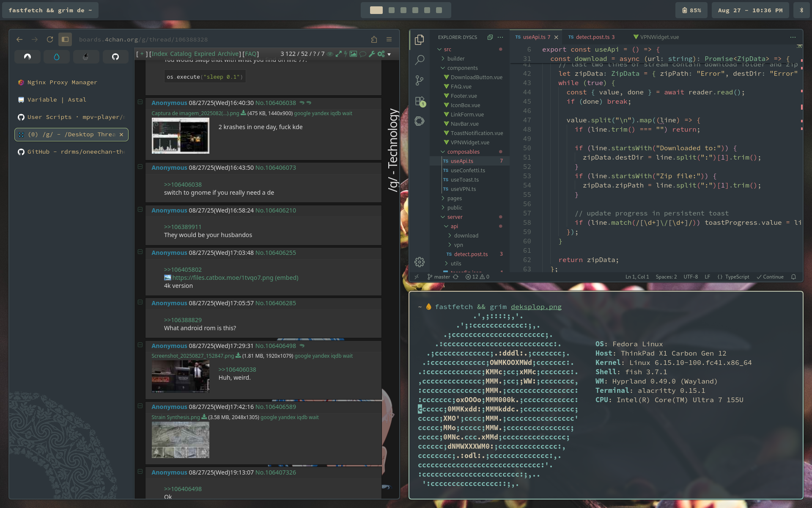Hide post No.106406038 with the minus box
The width and height of the screenshot is (812, 508).
click(140, 102)
